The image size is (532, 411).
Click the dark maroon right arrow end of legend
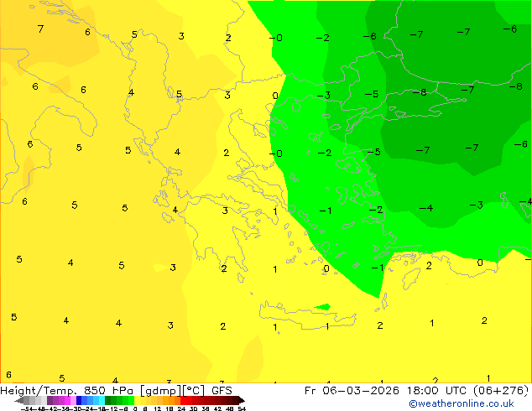coord(242,400)
